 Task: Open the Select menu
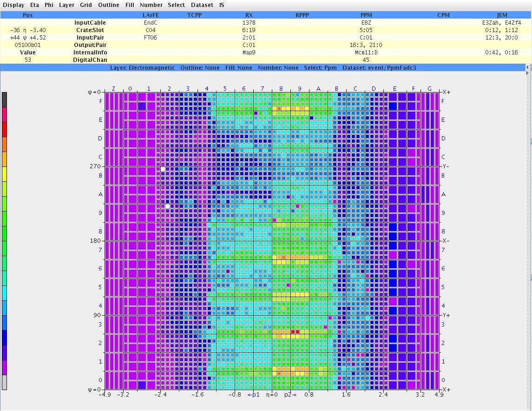click(177, 5)
